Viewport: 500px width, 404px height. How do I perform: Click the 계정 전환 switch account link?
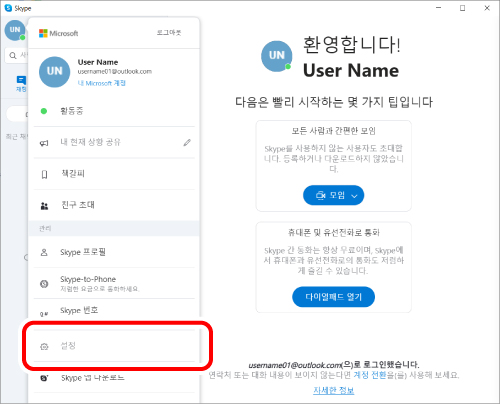[369, 375]
